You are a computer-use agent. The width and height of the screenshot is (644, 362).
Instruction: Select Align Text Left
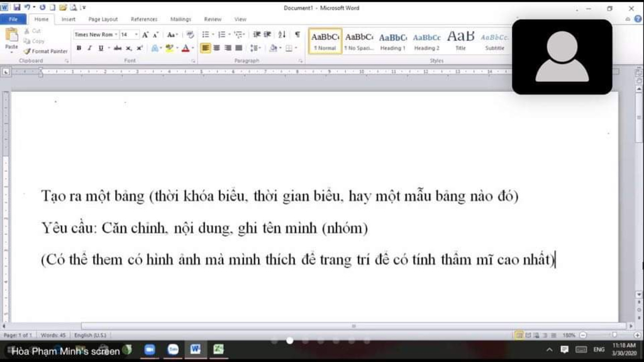point(206,48)
